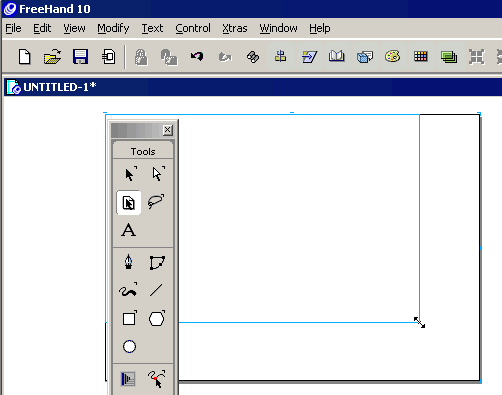502x395 pixels.
Task: Click the UNTITLED-1* document title bar
Action: tap(253, 87)
